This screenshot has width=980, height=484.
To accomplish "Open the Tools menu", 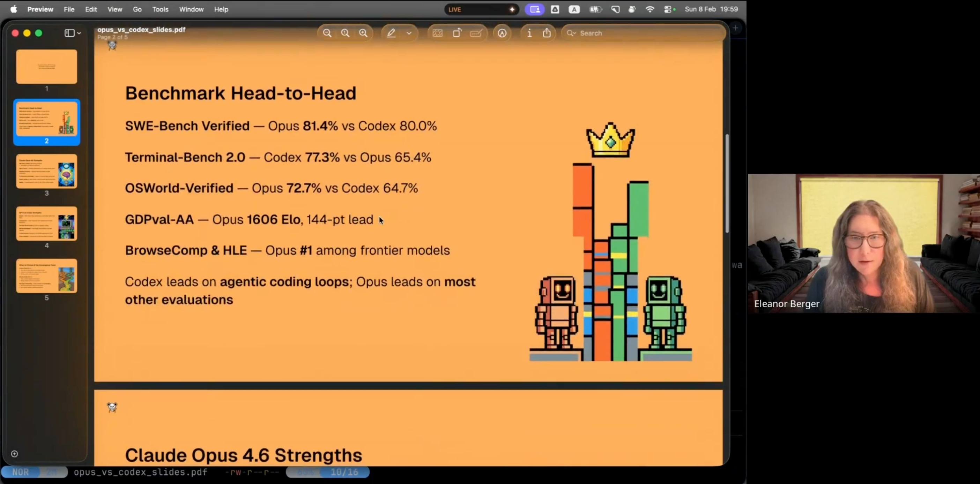I will pyautogui.click(x=160, y=9).
